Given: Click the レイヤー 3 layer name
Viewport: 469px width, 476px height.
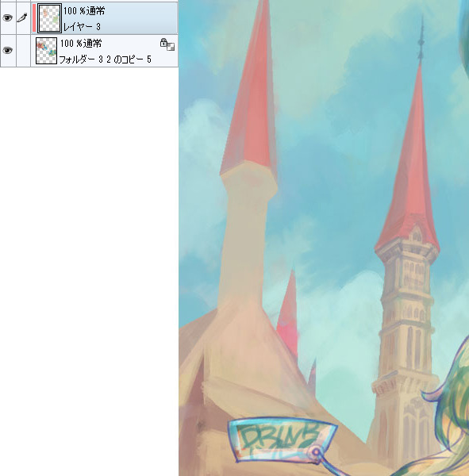Looking at the screenshot, I should 82,27.
